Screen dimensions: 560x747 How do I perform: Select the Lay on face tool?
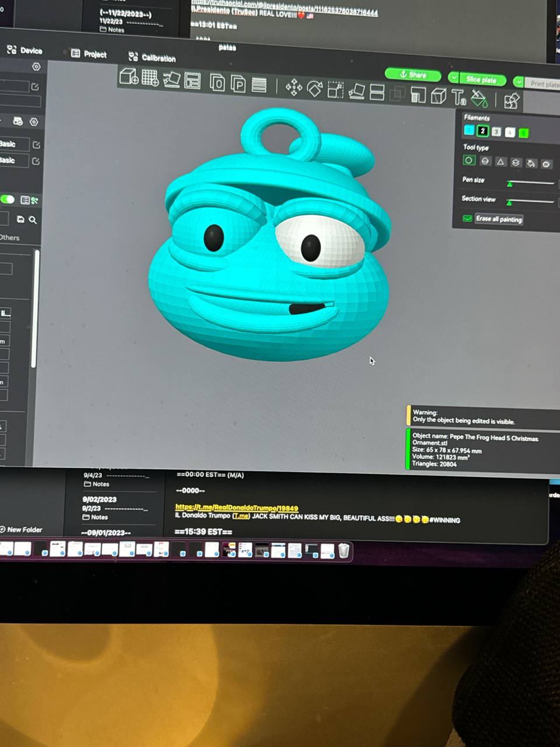point(356,91)
